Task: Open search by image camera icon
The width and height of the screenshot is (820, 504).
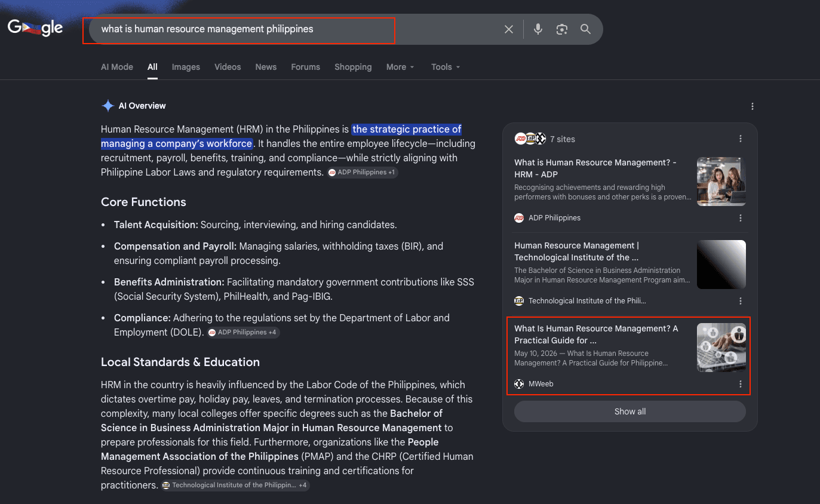Action: point(561,29)
